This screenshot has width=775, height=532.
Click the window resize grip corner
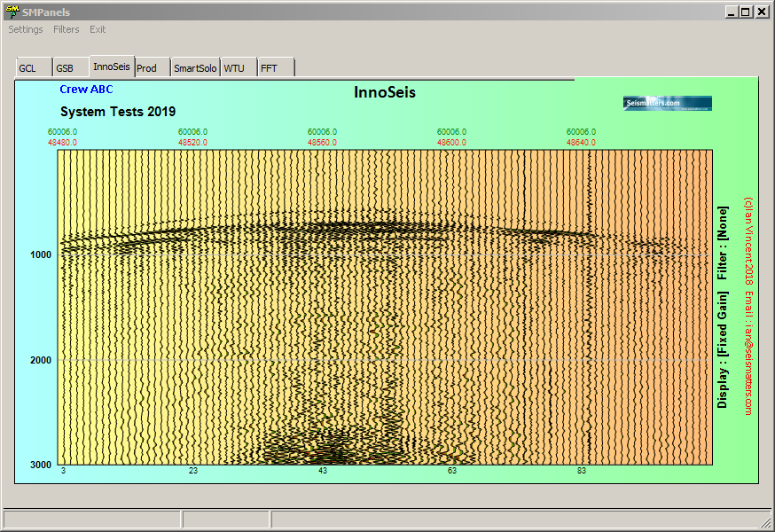coord(767,522)
